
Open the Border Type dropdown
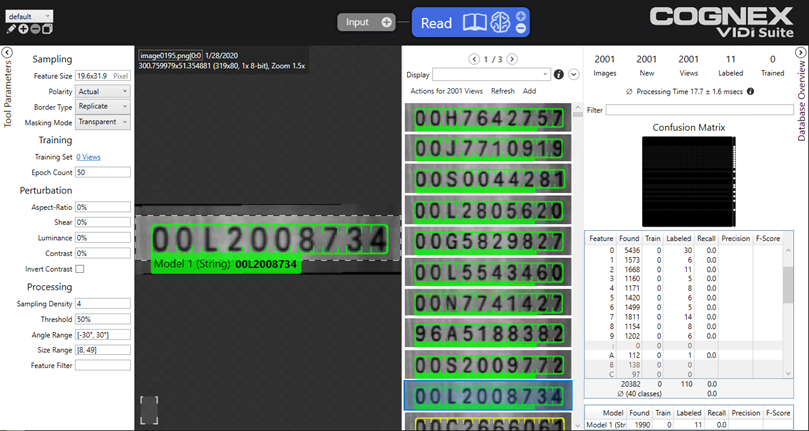(103, 106)
